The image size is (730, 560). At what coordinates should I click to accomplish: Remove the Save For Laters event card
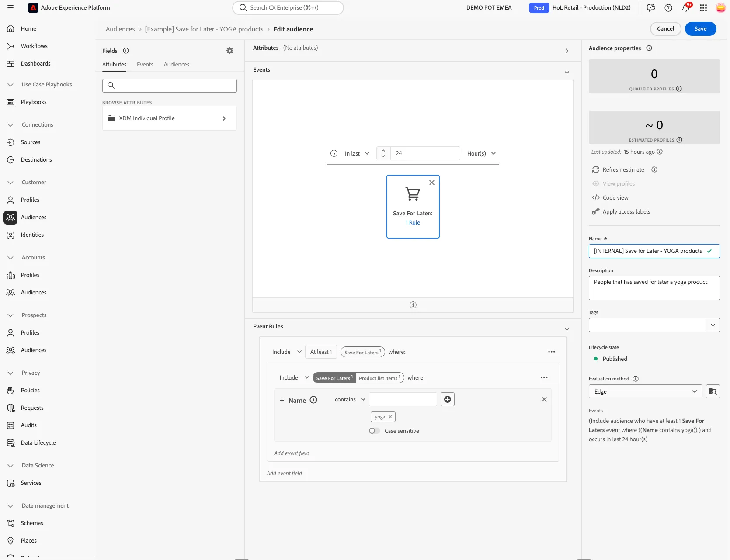coord(432,183)
